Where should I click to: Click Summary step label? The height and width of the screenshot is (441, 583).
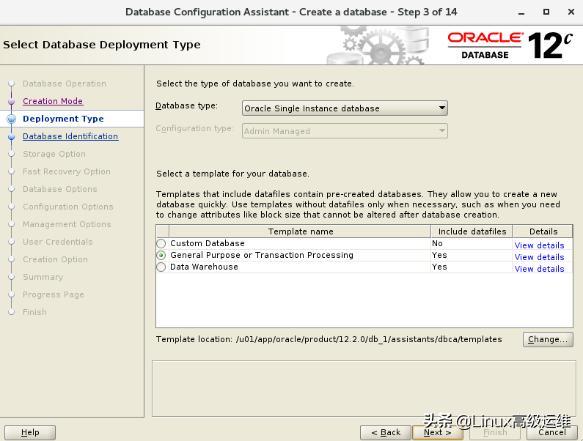click(43, 277)
